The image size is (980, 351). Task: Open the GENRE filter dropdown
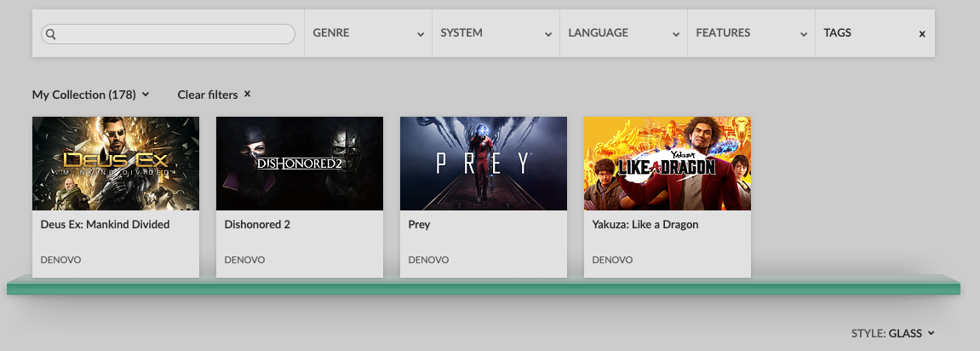coord(368,33)
